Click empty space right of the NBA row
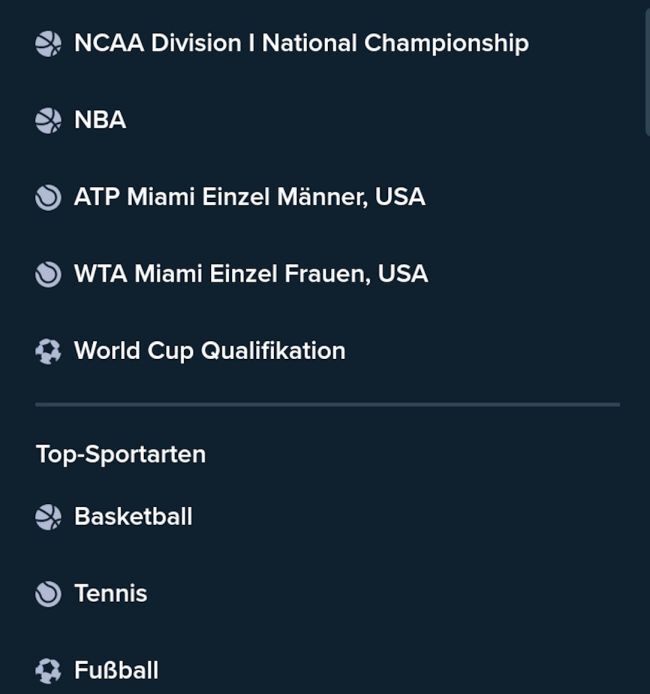Viewport: 650px width, 694px height. coord(400,120)
